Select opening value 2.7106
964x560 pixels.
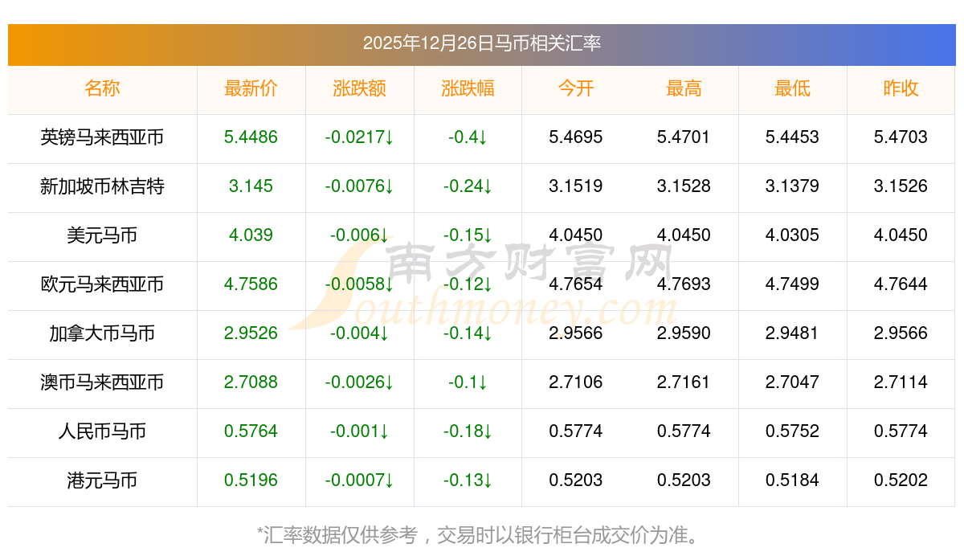tap(576, 382)
